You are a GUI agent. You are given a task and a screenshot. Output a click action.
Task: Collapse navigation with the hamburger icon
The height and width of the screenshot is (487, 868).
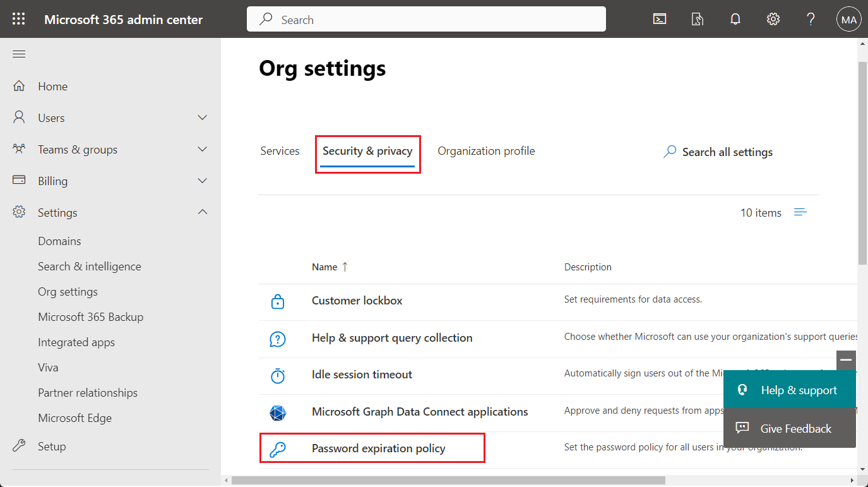[x=18, y=54]
